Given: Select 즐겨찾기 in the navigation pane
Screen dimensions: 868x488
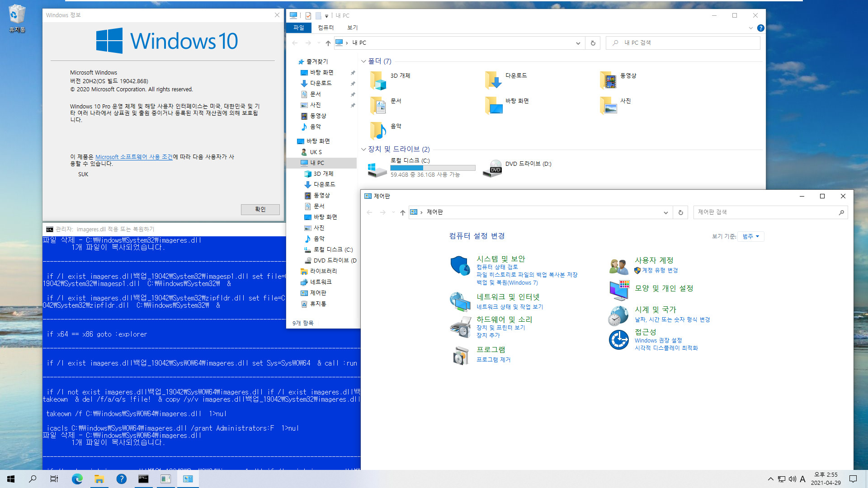Looking at the screenshot, I should (x=312, y=61).
